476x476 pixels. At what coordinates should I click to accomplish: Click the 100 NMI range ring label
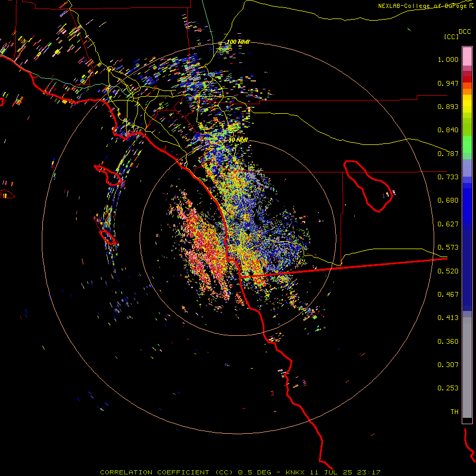tap(238, 42)
